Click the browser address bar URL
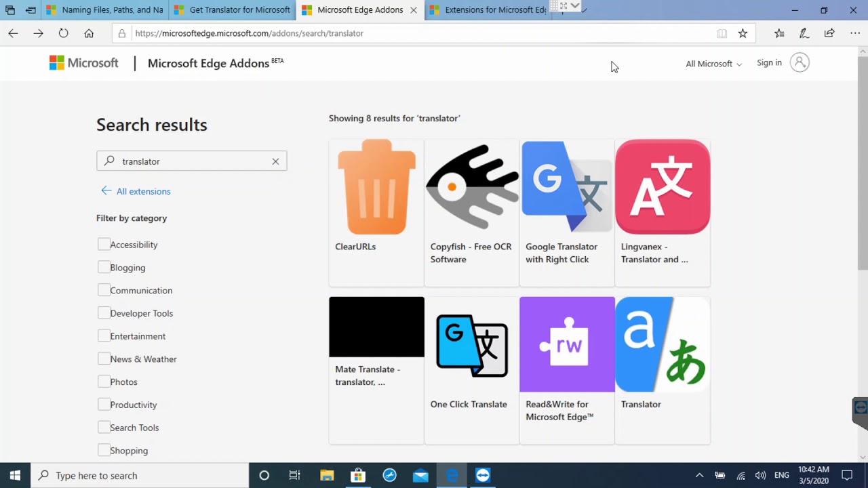Image resolution: width=868 pixels, height=488 pixels. coord(249,33)
